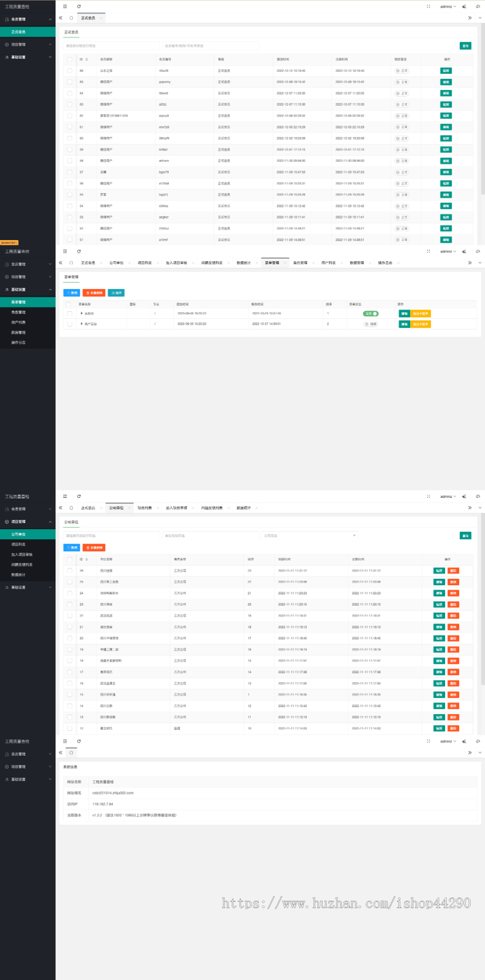The image size is (485, 980).
Task: Open the 公司类型 dropdown filter
Action: click(310, 536)
